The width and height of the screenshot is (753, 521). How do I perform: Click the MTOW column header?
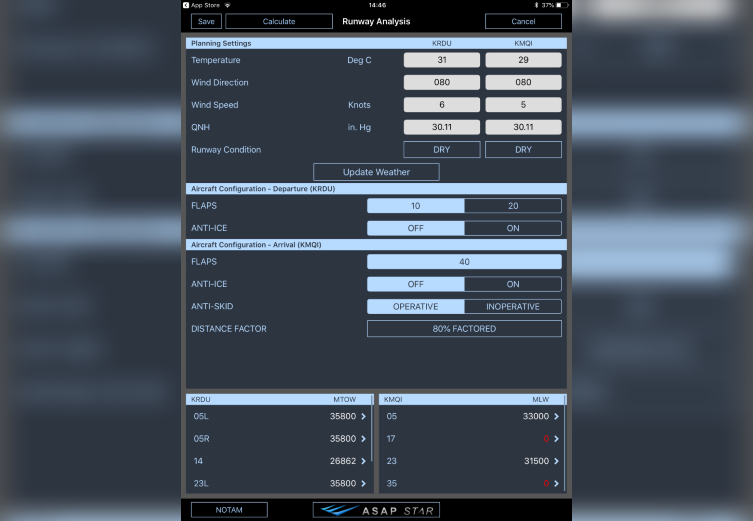(x=344, y=400)
